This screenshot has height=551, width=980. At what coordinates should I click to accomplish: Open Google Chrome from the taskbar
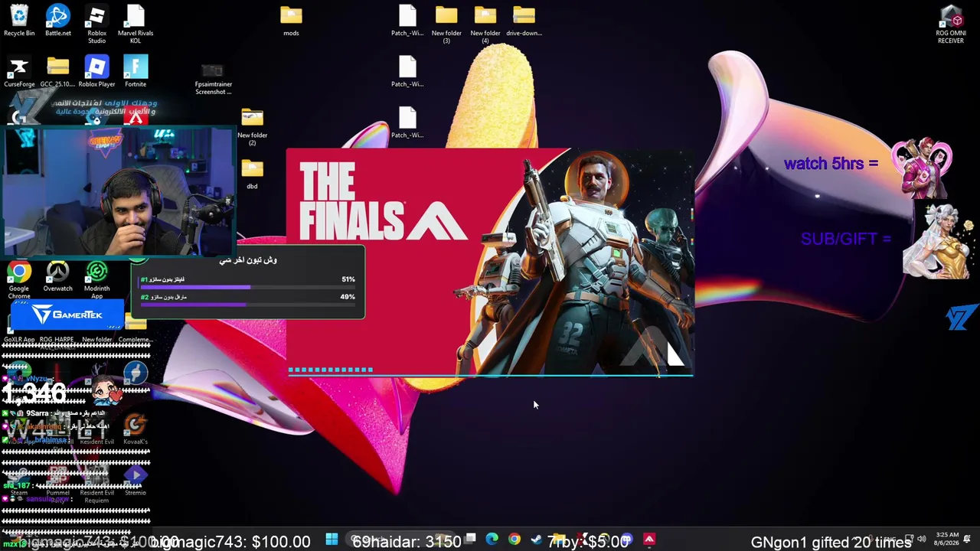coord(514,540)
